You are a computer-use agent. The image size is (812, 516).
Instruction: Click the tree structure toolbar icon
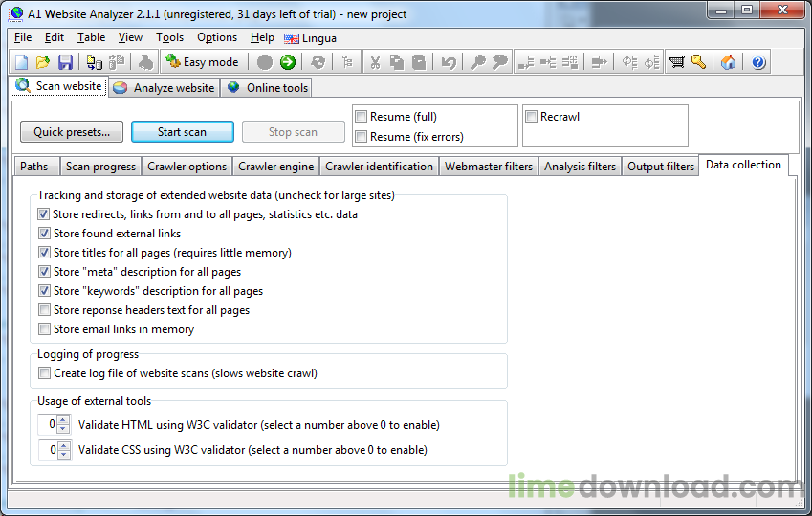coord(347,62)
